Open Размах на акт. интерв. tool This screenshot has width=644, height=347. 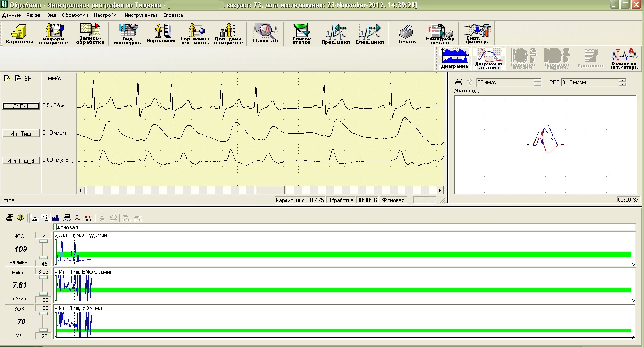(x=623, y=58)
